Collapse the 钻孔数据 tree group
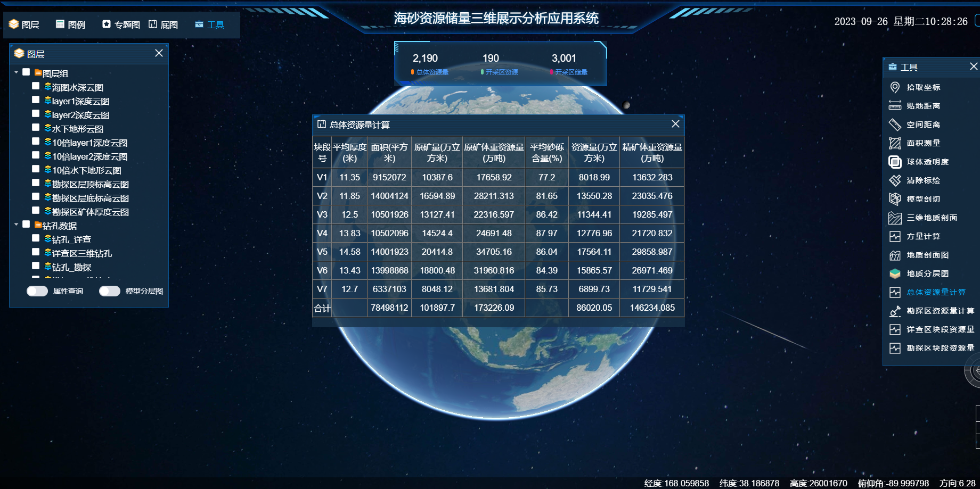The height and width of the screenshot is (489, 980). click(x=17, y=225)
